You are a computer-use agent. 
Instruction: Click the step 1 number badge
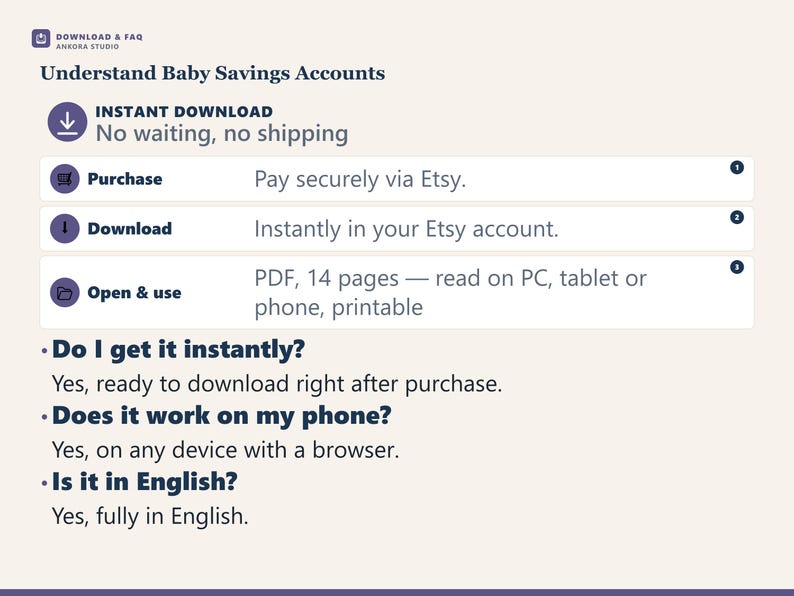(x=737, y=167)
